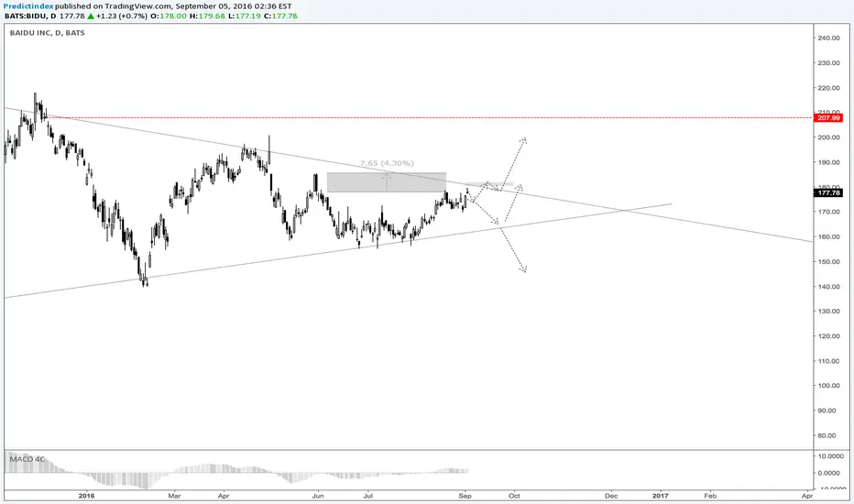This screenshot has width=854, height=504.
Task: Click the Jul label on time axis
Action: click(368, 496)
